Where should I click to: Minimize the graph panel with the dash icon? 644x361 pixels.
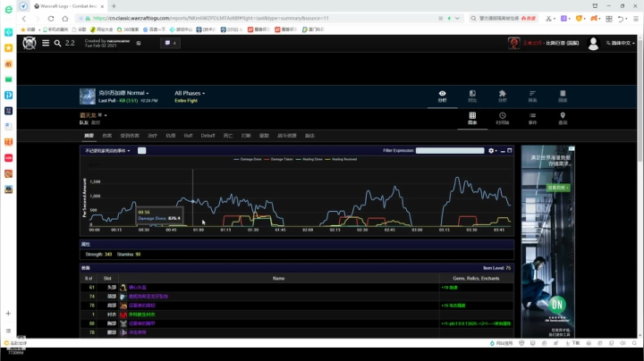(x=503, y=151)
